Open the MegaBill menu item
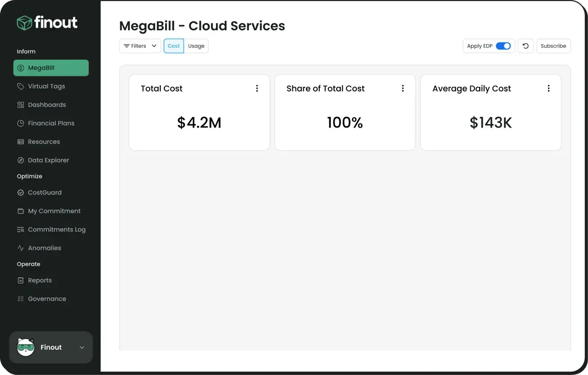The image size is (588, 375). coord(51,68)
